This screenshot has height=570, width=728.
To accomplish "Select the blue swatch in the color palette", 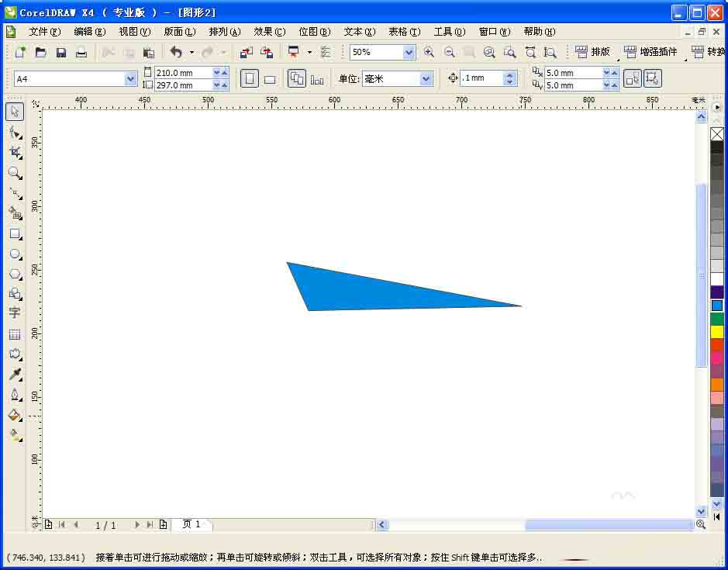I will (x=717, y=305).
